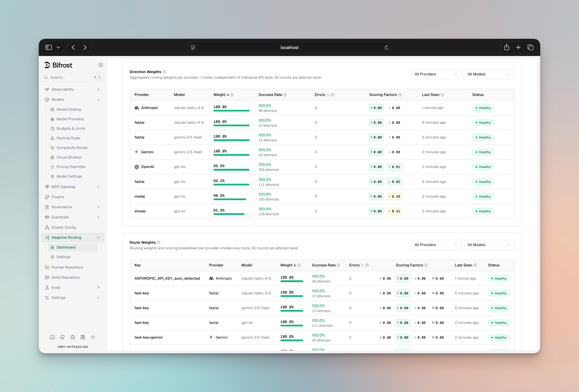The height and width of the screenshot is (392, 579).
Task: Click the Route Weights help icon
Action: pos(159,242)
